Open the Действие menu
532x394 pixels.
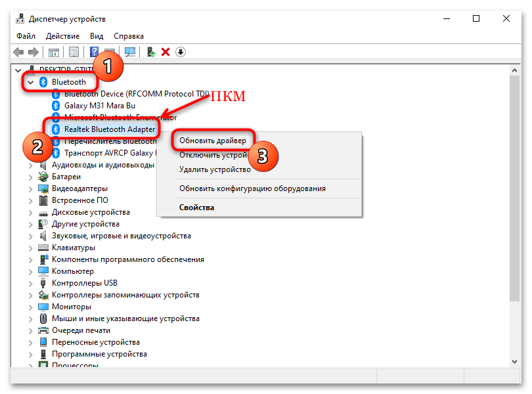pos(63,36)
